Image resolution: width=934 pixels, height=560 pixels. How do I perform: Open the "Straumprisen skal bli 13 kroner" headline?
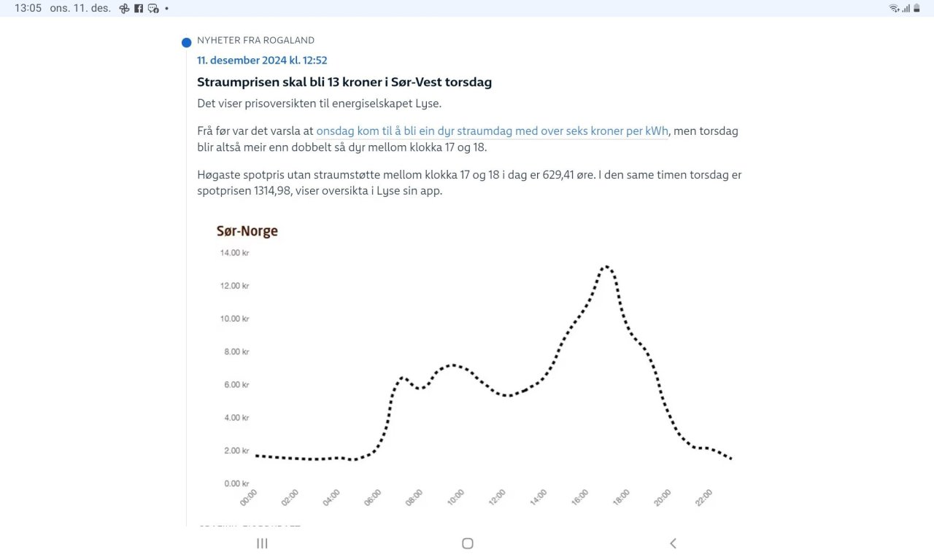point(344,82)
